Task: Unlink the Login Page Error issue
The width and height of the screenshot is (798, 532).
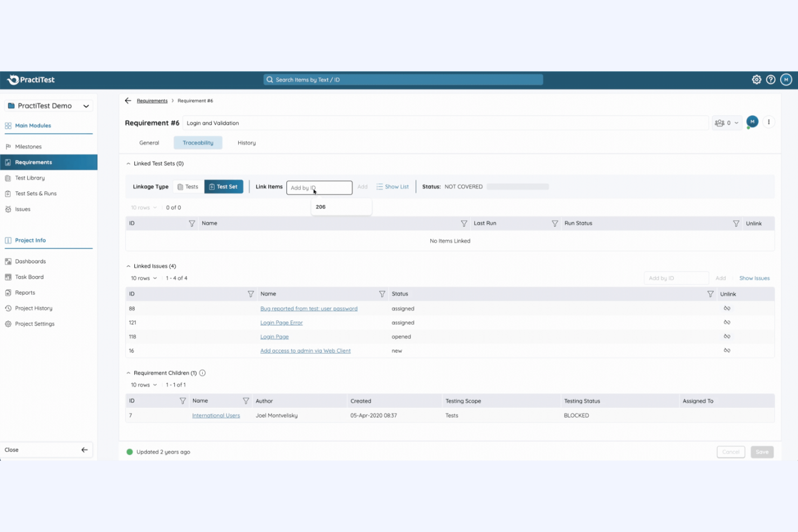Action: [x=727, y=322]
